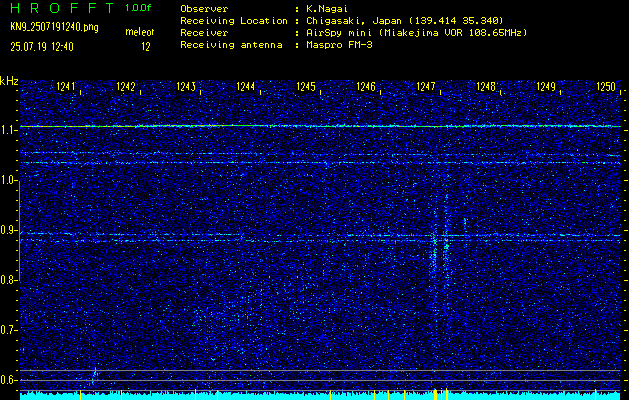
Task: Click the AirSpy mini receiver description
Action: (416, 32)
